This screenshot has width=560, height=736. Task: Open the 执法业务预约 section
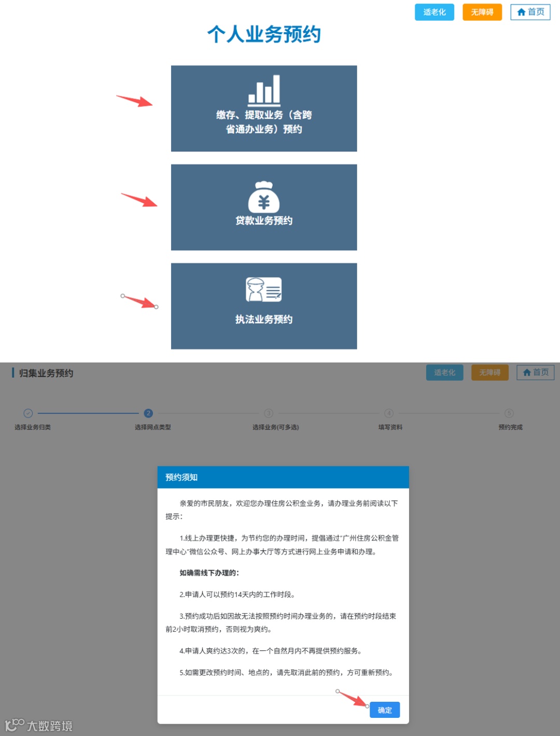tap(263, 305)
